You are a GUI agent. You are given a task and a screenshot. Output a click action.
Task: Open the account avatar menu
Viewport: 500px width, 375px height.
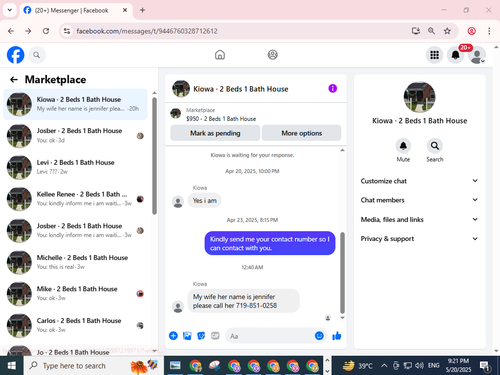pyautogui.click(x=477, y=55)
